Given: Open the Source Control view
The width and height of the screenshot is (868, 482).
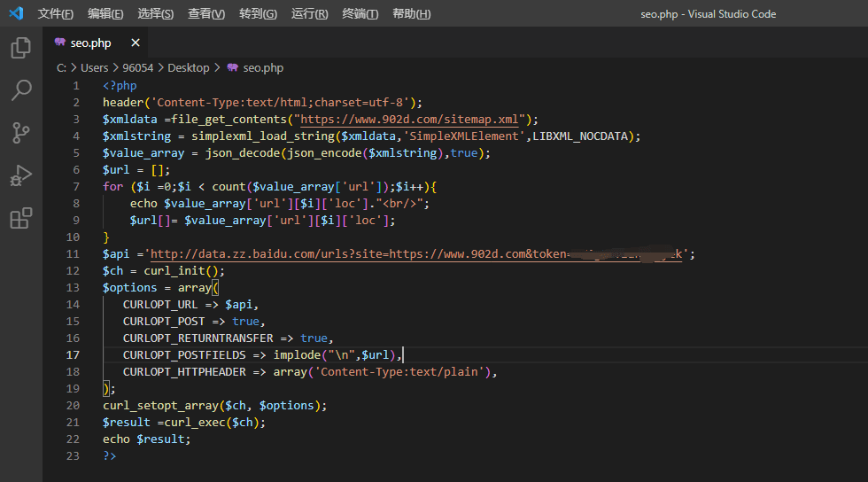Looking at the screenshot, I should 20,133.
